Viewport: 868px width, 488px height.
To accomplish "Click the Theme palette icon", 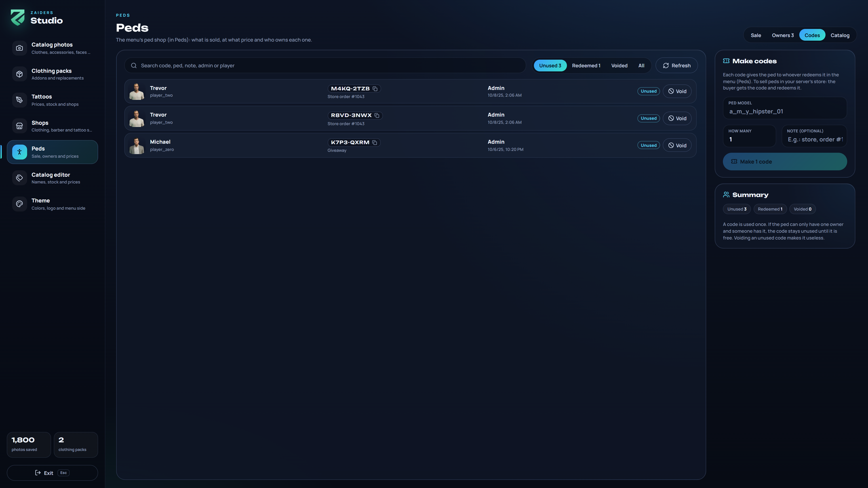I will pos(19,204).
